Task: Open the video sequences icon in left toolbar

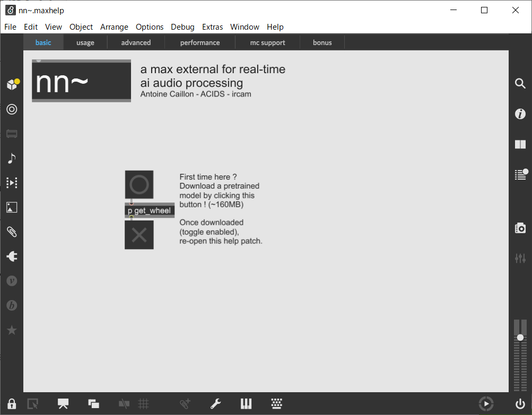Action: [x=12, y=183]
